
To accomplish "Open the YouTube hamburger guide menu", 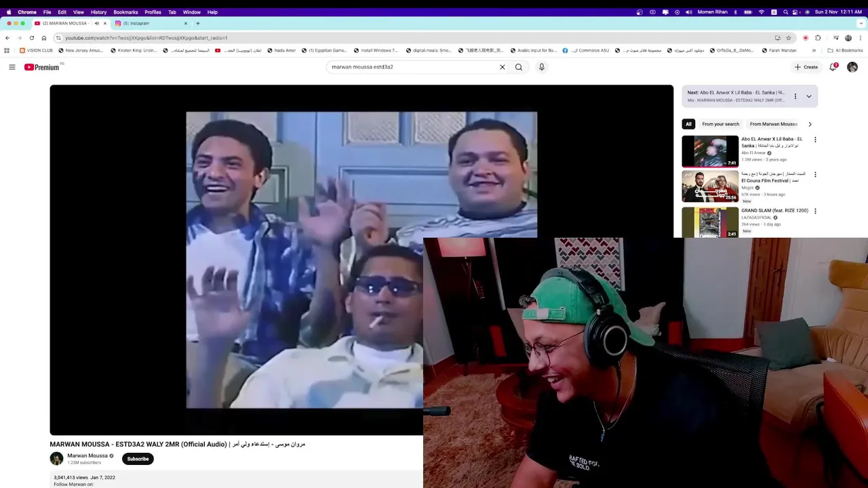I will (x=12, y=67).
